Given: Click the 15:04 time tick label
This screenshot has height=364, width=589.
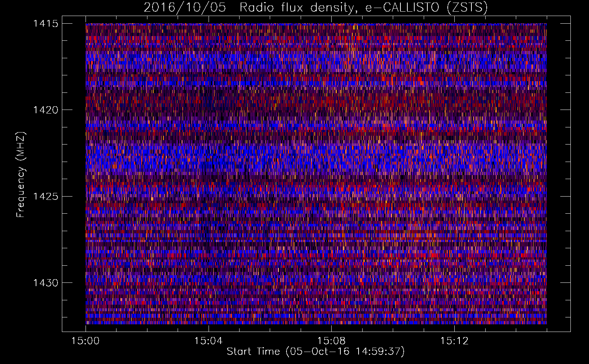Looking at the screenshot, I should point(208,341).
